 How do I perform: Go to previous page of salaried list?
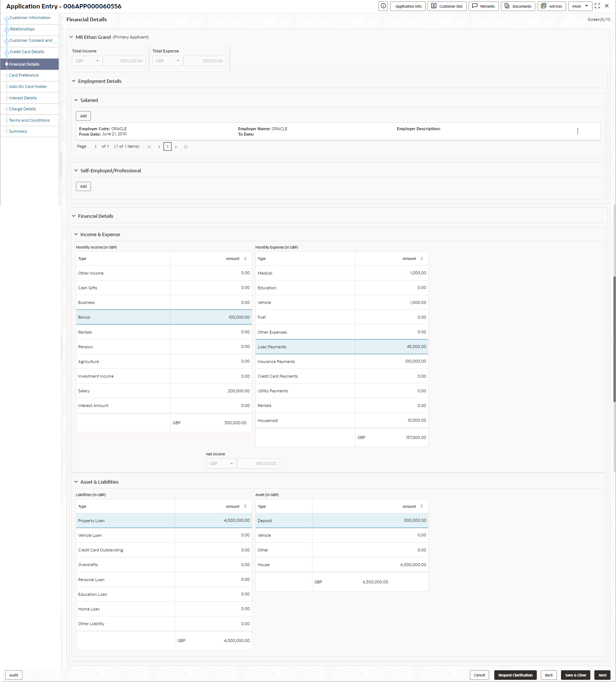(x=159, y=147)
